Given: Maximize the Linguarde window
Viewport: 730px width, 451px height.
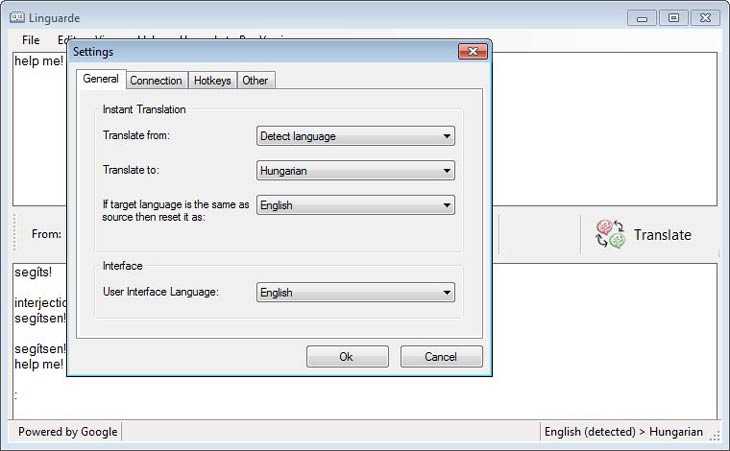Looking at the screenshot, I should [673, 18].
